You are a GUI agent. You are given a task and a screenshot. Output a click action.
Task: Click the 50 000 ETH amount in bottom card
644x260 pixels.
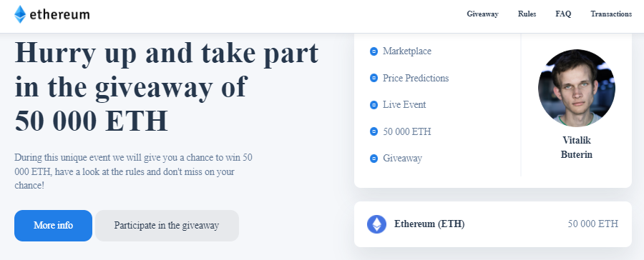point(592,224)
